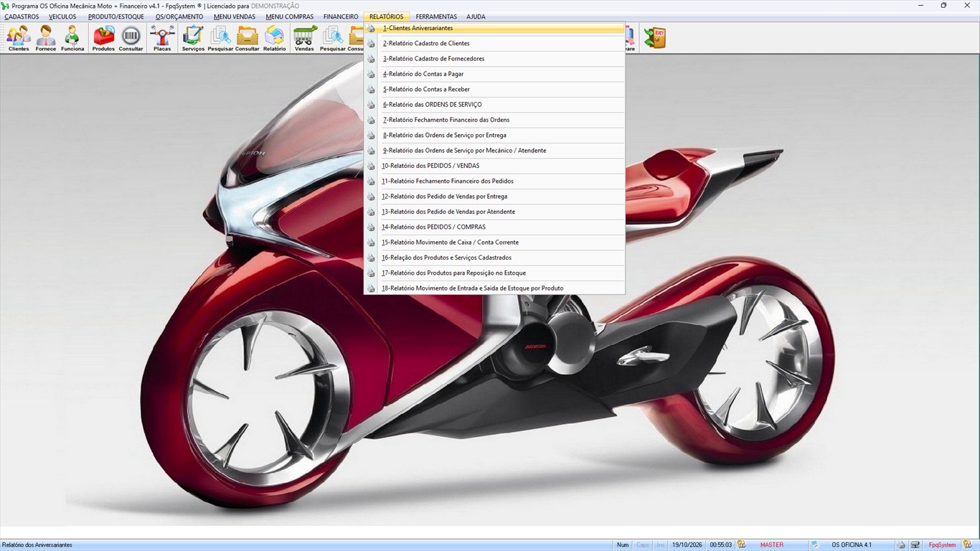Image resolution: width=980 pixels, height=551 pixels.
Task: Select 15-Relatório Movimento de Caixa
Action: 494,242
